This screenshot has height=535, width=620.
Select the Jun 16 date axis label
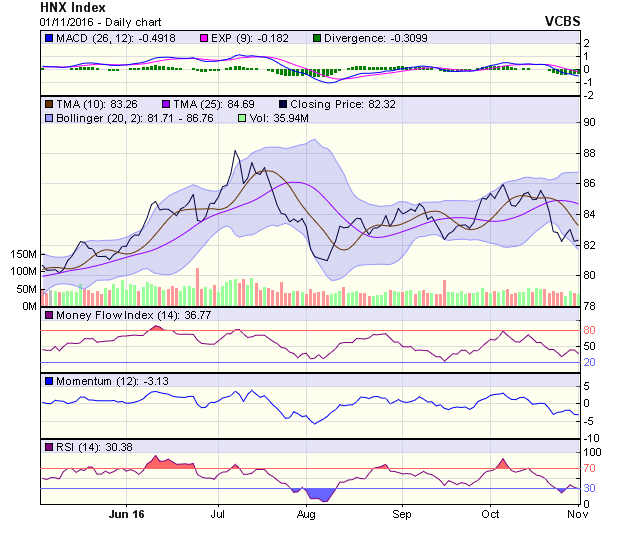point(126,514)
